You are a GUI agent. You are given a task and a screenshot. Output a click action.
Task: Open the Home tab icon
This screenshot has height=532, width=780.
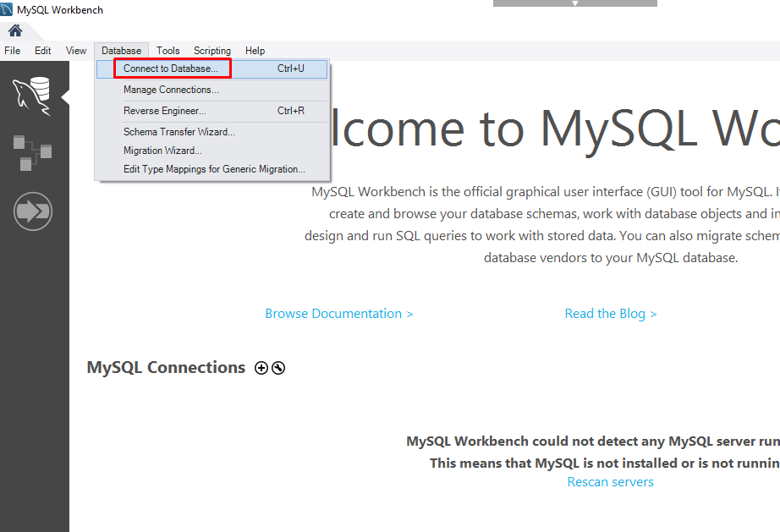(15, 30)
